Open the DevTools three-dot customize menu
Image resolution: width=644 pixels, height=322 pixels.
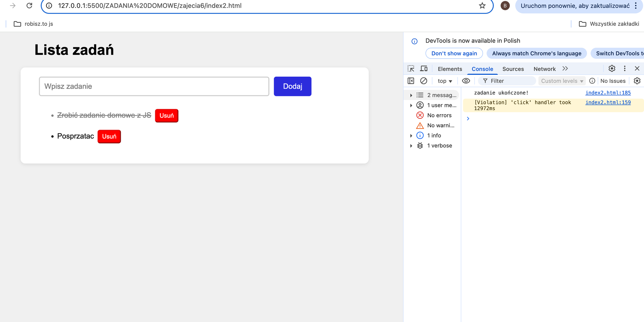(625, 69)
